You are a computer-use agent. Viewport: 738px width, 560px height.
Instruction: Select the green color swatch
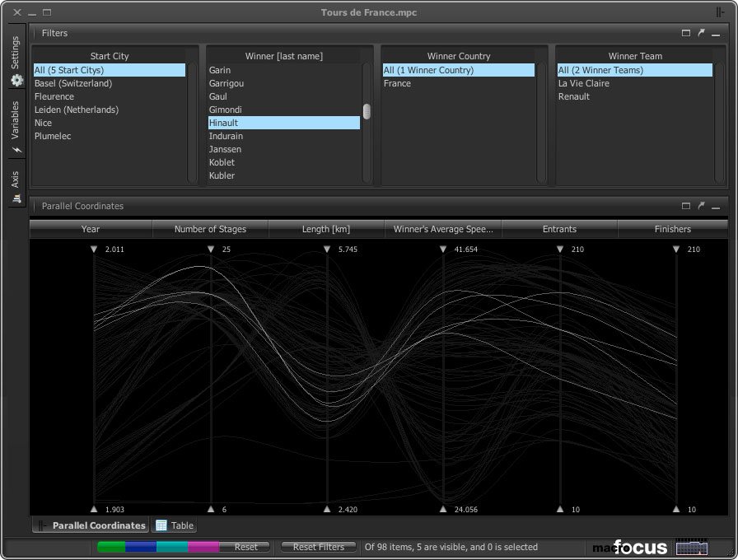(111, 547)
